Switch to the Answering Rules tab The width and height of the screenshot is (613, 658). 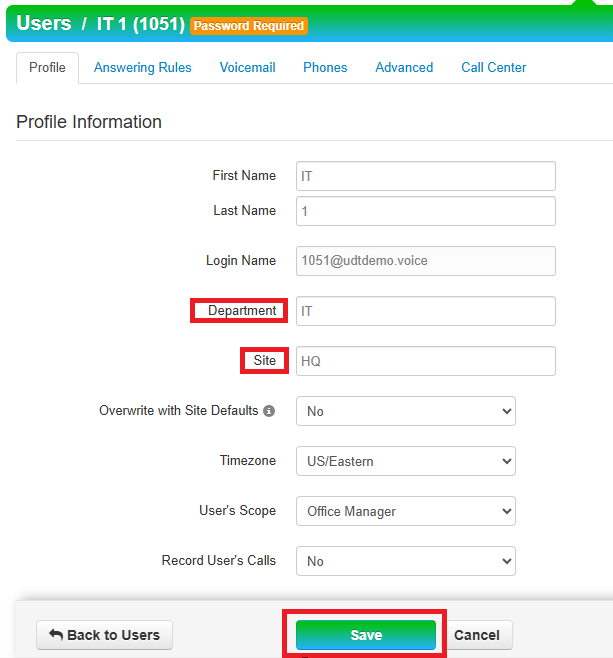pos(142,68)
